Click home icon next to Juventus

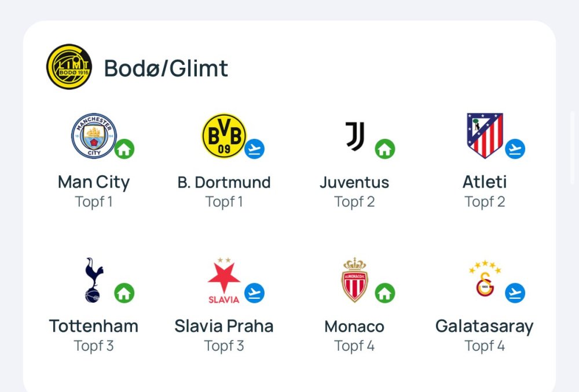click(x=384, y=149)
